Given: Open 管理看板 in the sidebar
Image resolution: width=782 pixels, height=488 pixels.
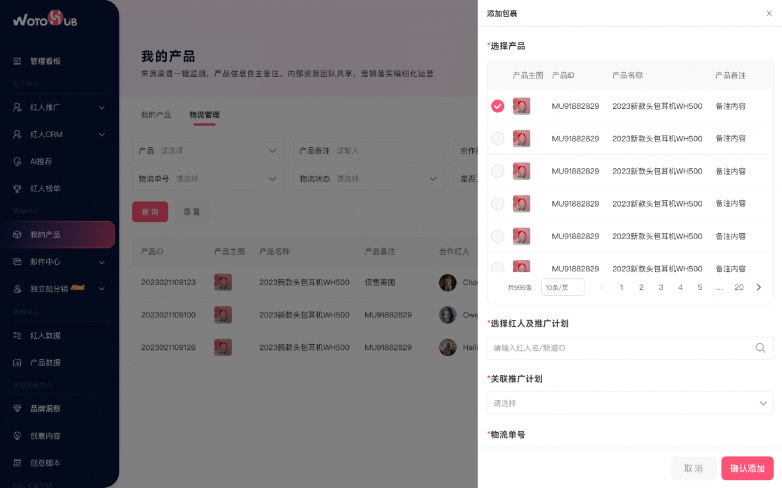Looking at the screenshot, I should click(x=45, y=61).
